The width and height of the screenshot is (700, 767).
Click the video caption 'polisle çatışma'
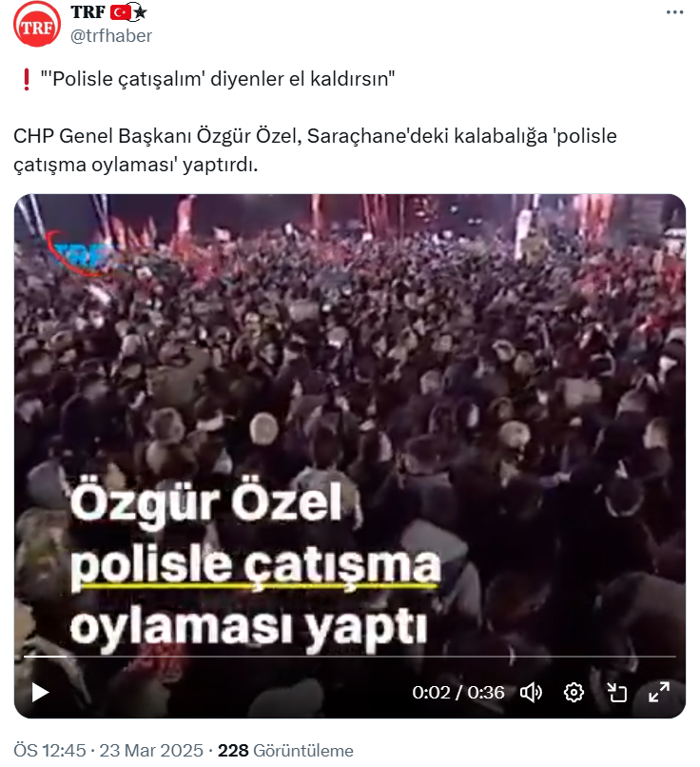(x=256, y=565)
